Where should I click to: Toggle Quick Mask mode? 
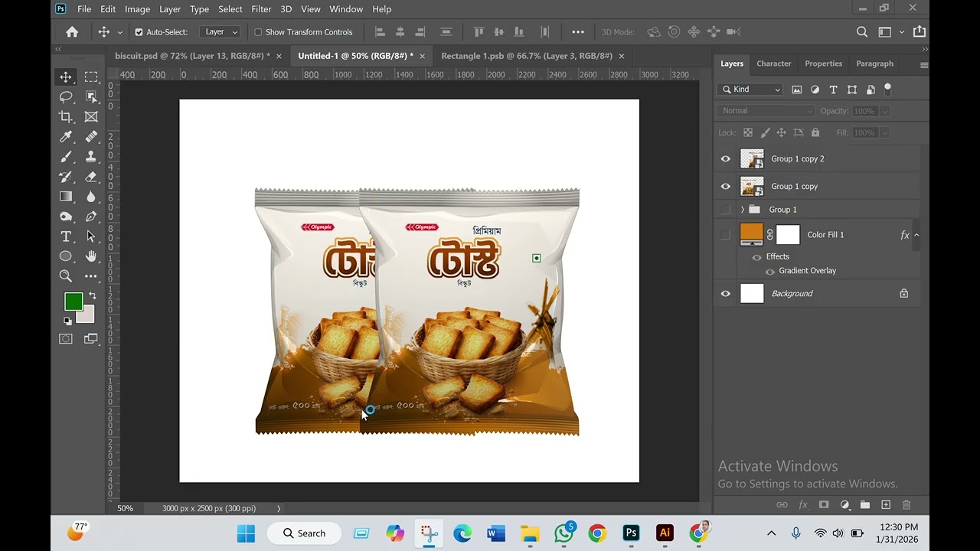[x=66, y=339]
